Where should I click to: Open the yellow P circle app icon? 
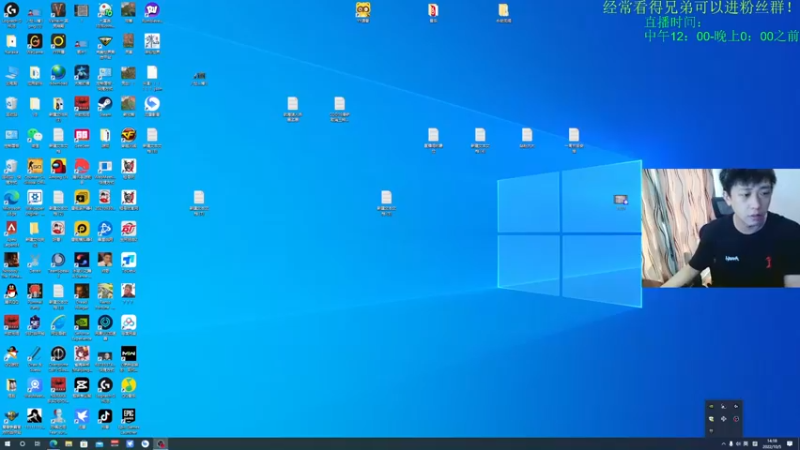pyautogui.click(x=82, y=229)
